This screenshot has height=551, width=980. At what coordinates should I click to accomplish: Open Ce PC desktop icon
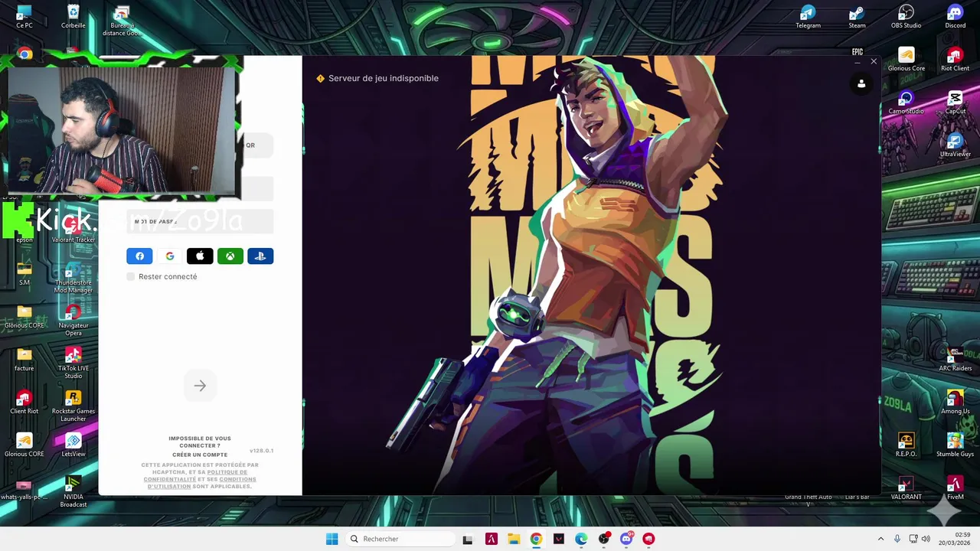pos(24,17)
